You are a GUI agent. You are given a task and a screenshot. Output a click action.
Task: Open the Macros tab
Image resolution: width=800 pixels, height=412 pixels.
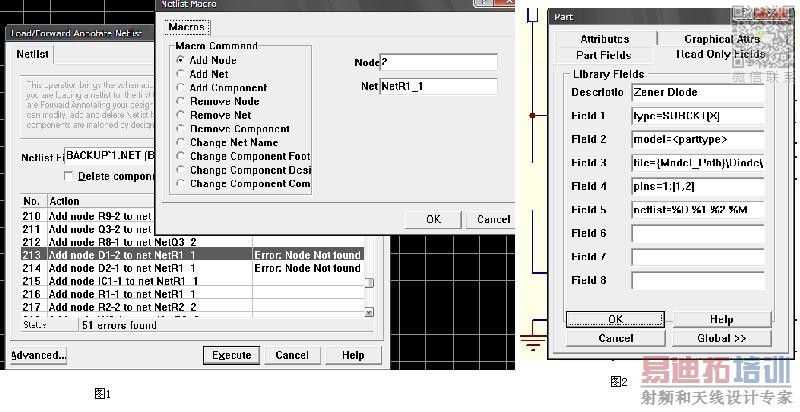(187, 27)
